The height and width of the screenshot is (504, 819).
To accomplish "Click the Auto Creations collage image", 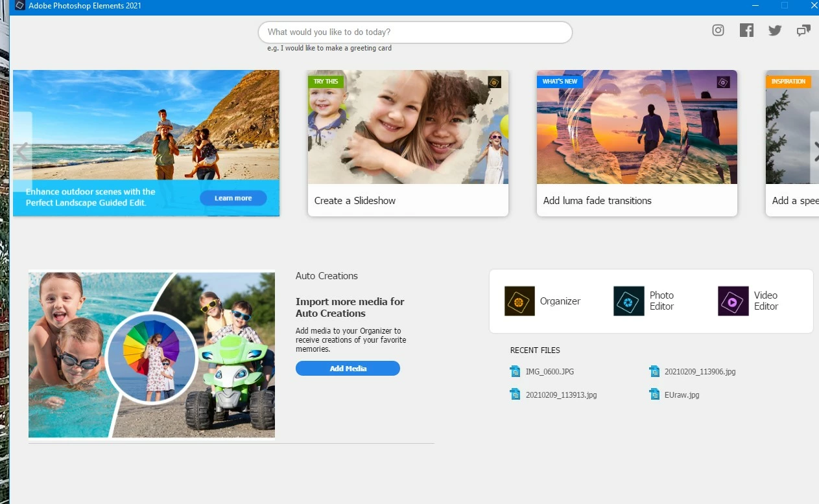I will (152, 354).
